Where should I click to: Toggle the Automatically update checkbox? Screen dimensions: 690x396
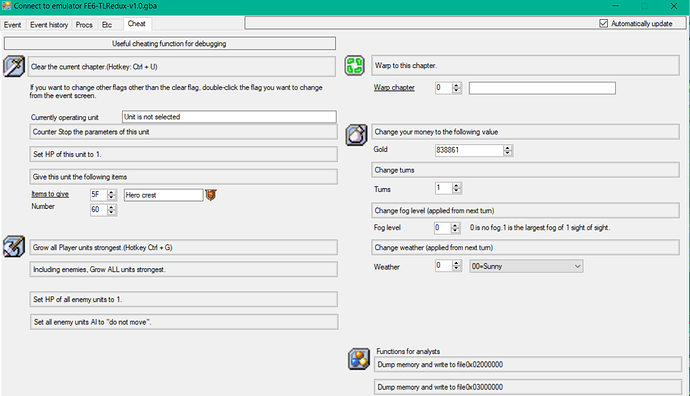pyautogui.click(x=603, y=23)
